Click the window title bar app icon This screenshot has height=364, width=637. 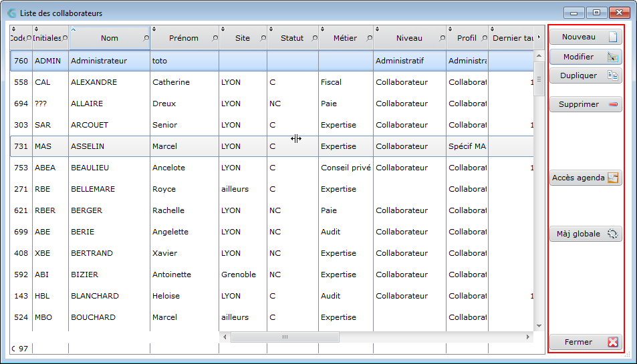(x=12, y=13)
